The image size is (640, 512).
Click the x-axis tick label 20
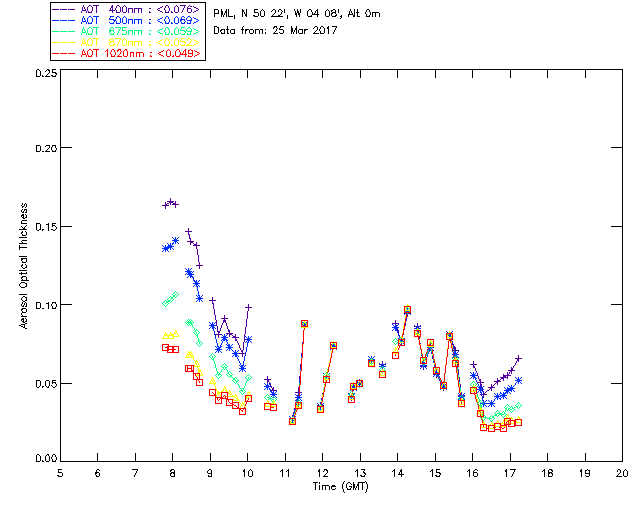pos(622,473)
